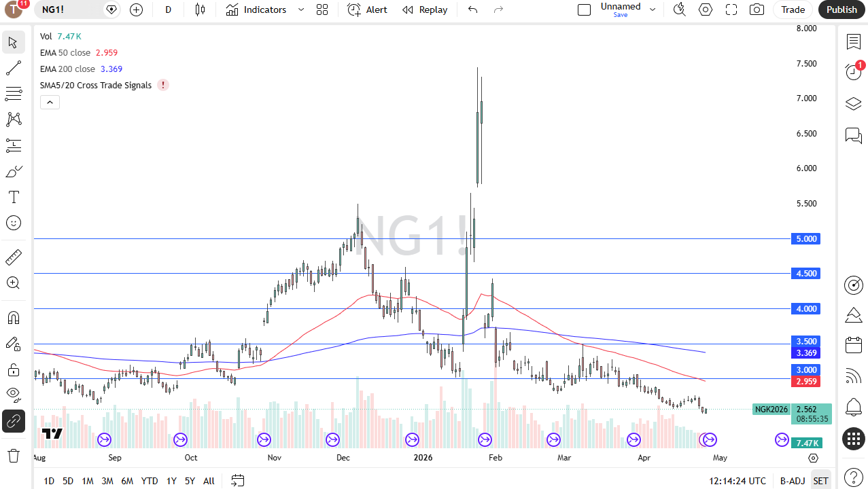Open the candlestick chart style selector
The width and height of the screenshot is (868, 489).
point(200,10)
